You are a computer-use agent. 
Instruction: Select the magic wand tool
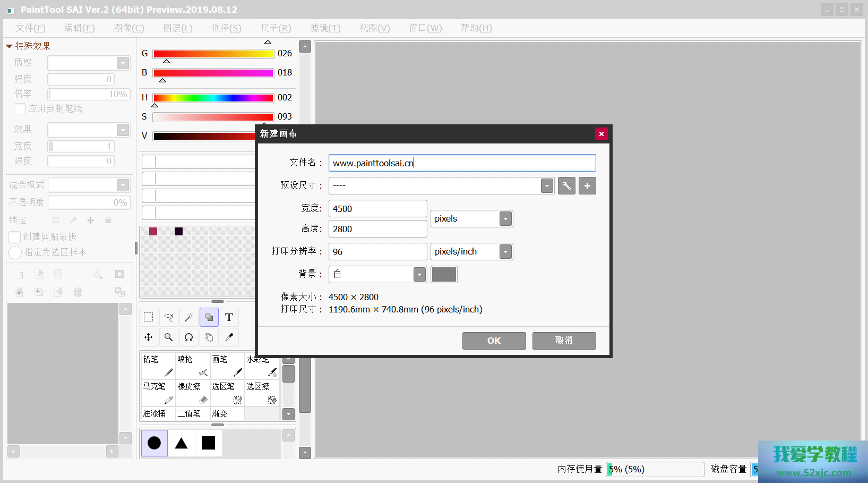tap(189, 317)
